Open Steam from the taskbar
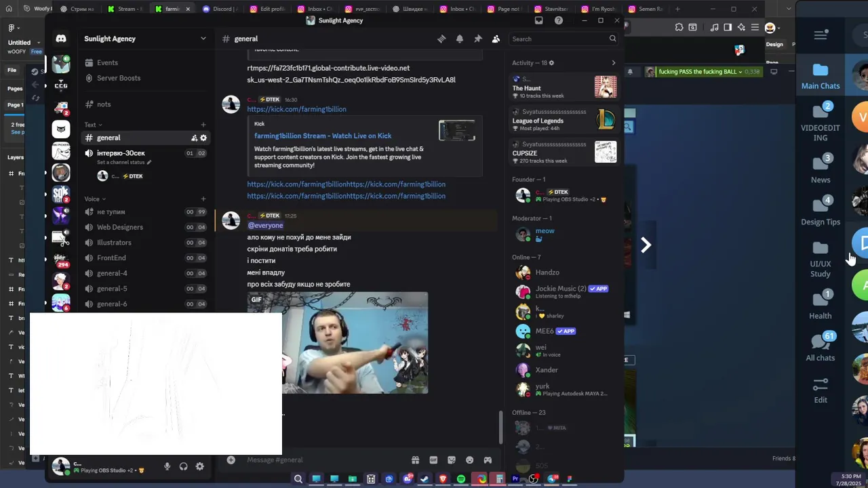 click(425, 479)
